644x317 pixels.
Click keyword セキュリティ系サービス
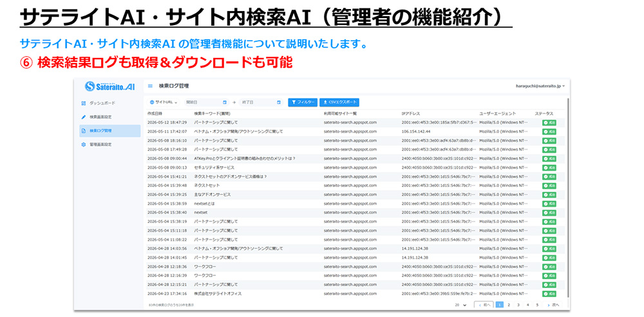pos(214,168)
